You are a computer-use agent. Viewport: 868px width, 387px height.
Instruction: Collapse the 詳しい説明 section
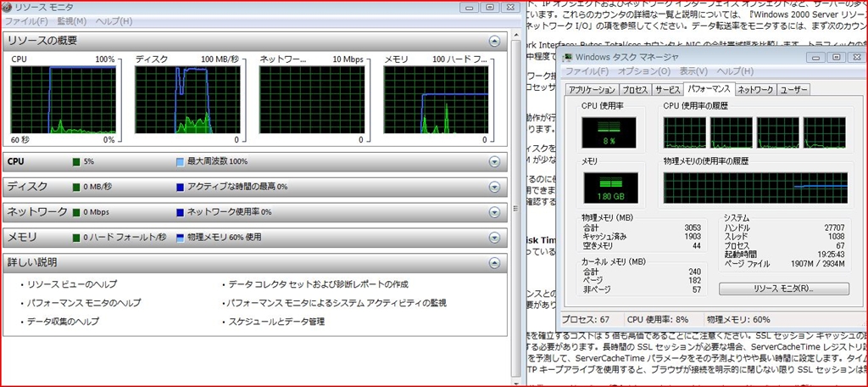494,263
